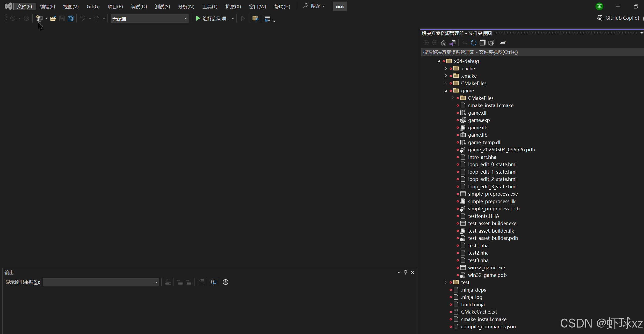Image resolution: width=644 pixels, height=334 pixels.
Task: Click the 选择启动项 start button
Action: [x=212, y=18]
